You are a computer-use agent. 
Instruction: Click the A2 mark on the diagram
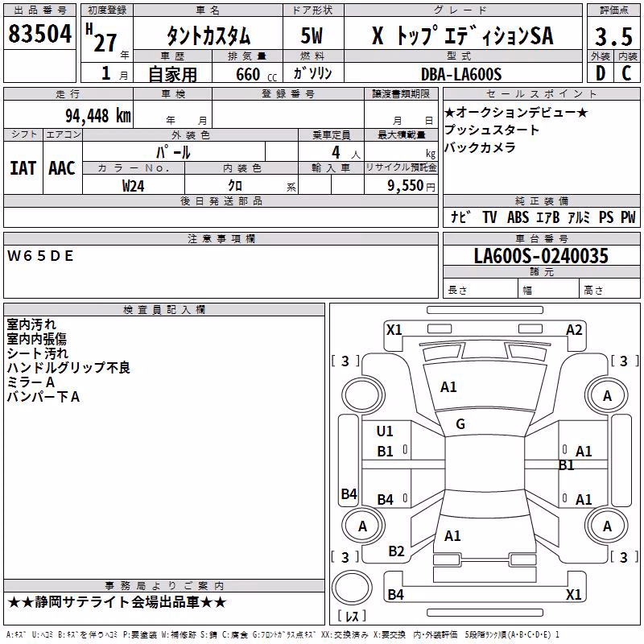(x=574, y=330)
